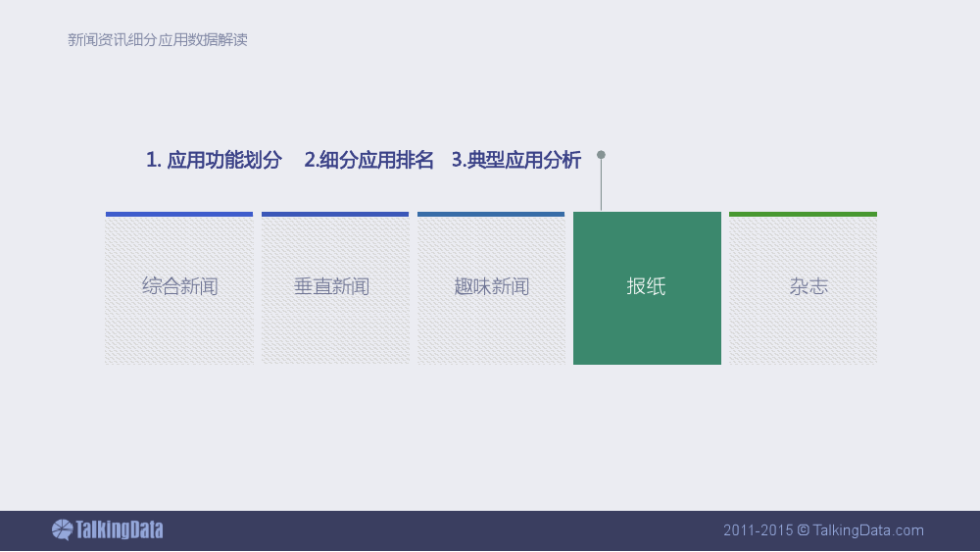Click the heading 2.细分应用排名
This screenshot has width=980, height=552.
click(x=368, y=160)
